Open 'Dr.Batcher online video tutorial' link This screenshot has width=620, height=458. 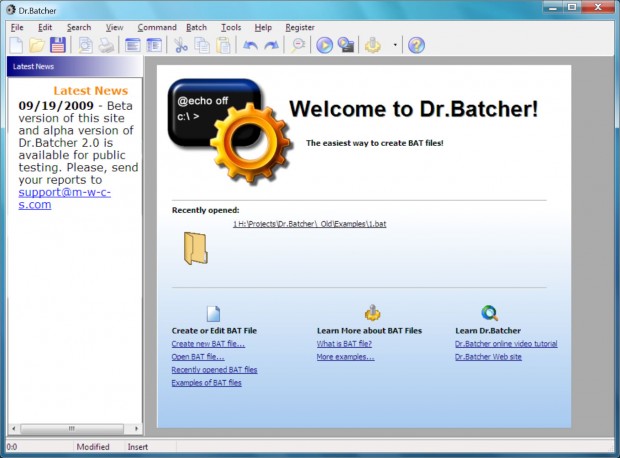pos(506,344)
